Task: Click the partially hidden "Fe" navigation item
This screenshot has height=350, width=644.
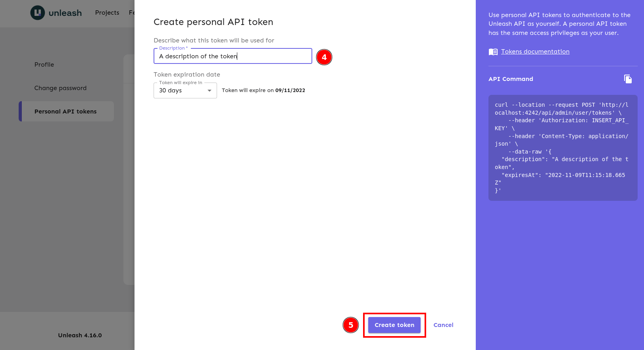Action: click(x=131, y=13)
